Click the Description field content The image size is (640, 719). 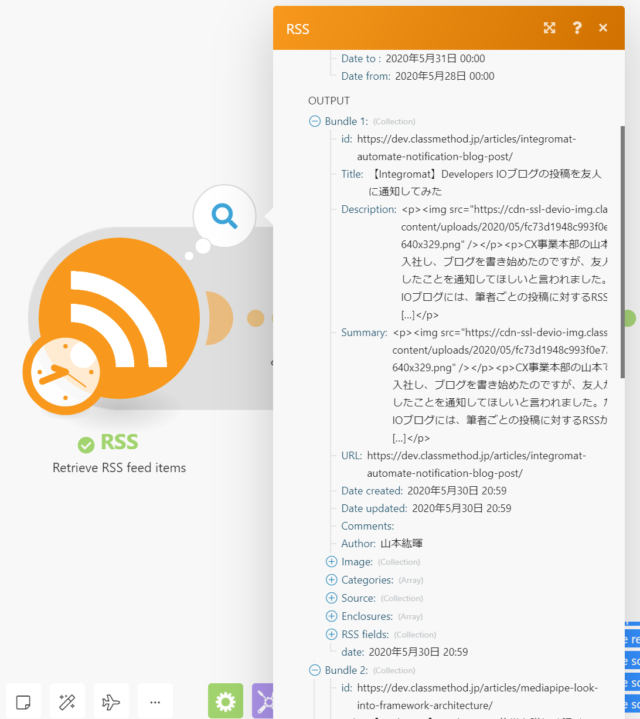(504, 262)
